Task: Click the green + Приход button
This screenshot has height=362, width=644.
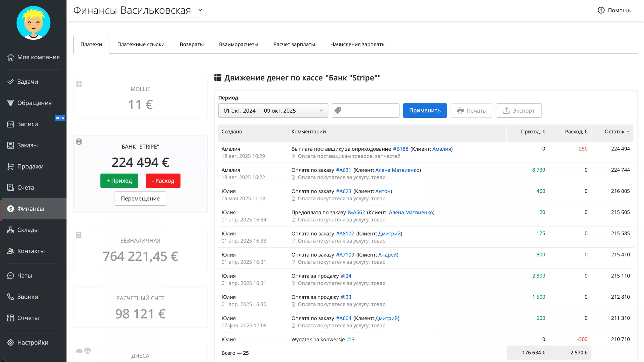Action: 119,181
